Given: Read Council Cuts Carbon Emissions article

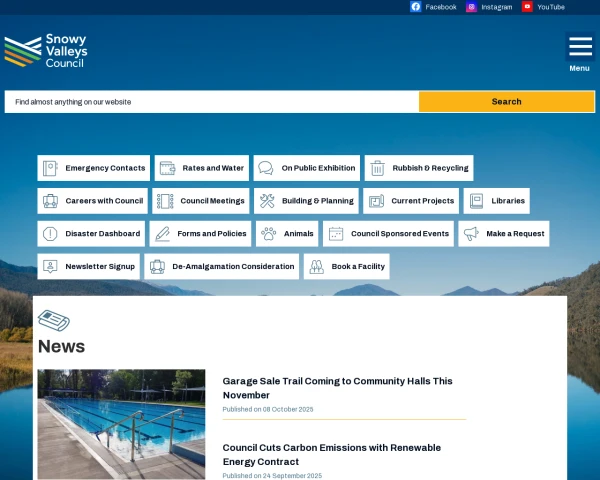Looking at the screenshot, I should point(331,455).
